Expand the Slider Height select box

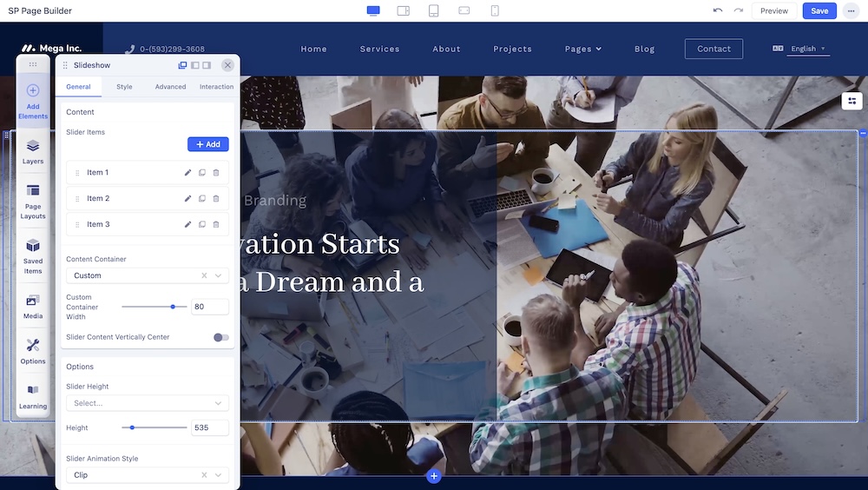point(148,403)
